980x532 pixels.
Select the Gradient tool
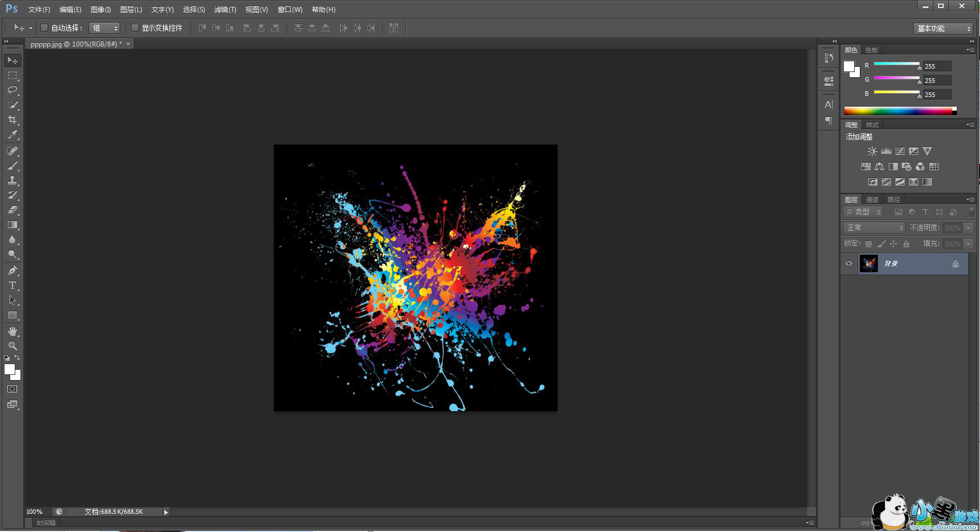point(12,225)
